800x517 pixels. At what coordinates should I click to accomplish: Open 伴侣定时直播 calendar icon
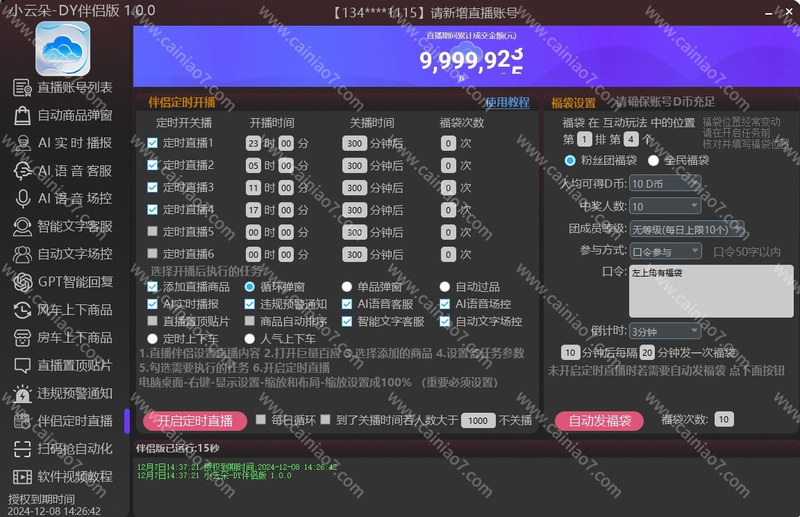pyautogui.click(x=22, y=421)
